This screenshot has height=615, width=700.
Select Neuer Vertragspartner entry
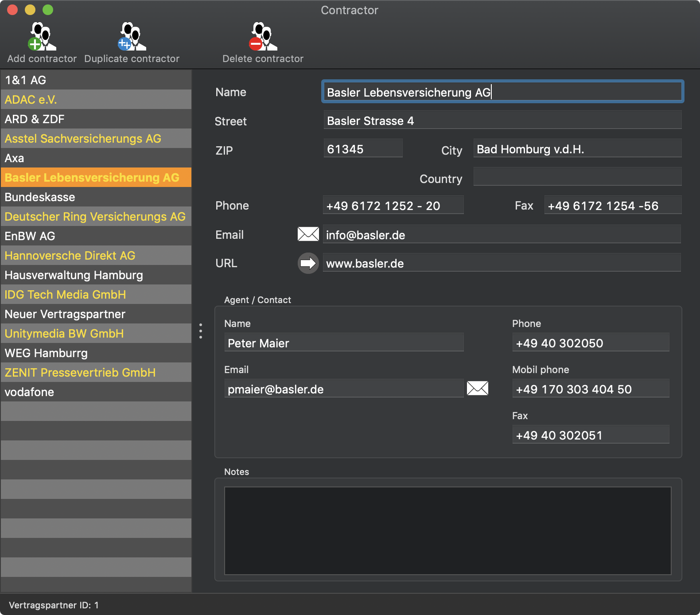point(96,314)
